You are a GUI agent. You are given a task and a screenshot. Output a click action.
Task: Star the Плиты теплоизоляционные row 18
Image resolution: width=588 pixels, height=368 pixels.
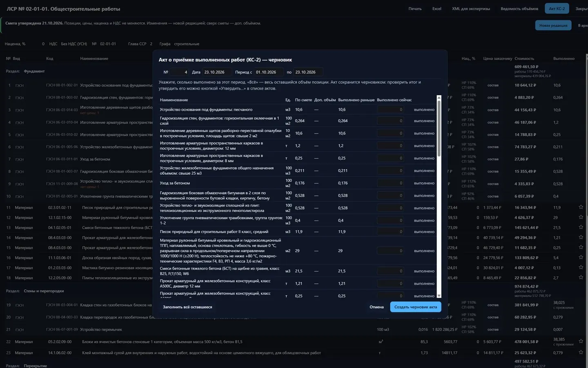click(x=581, y=277)
